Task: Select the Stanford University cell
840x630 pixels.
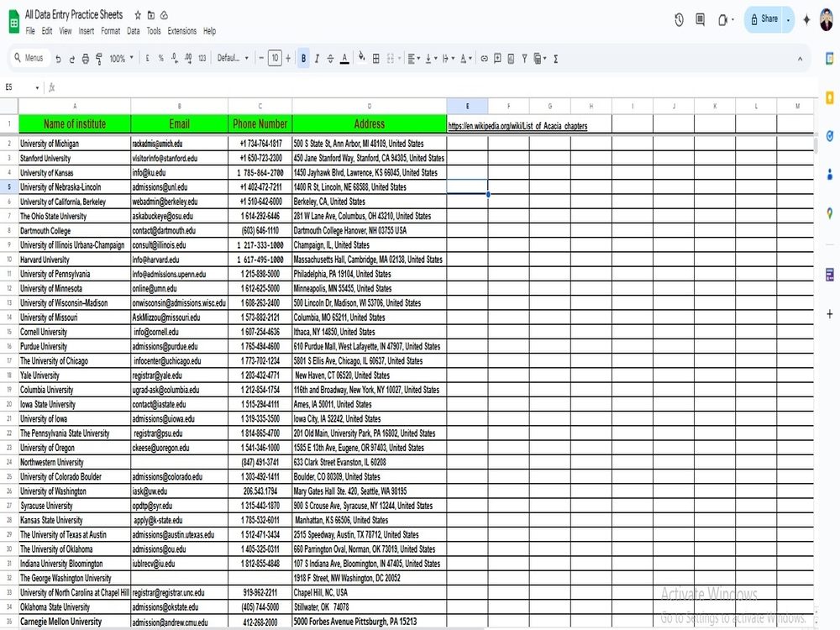Action: point(75,158)
